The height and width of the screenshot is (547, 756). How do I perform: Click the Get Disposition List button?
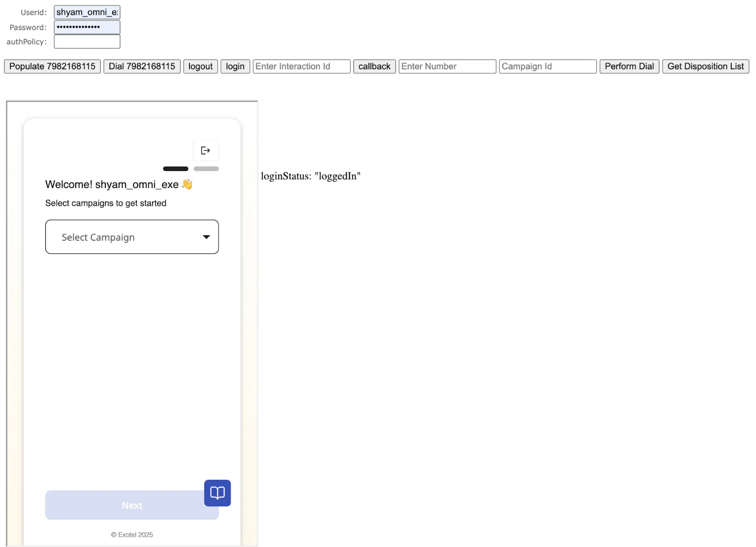pyautogui.click(x=706, y=67)
